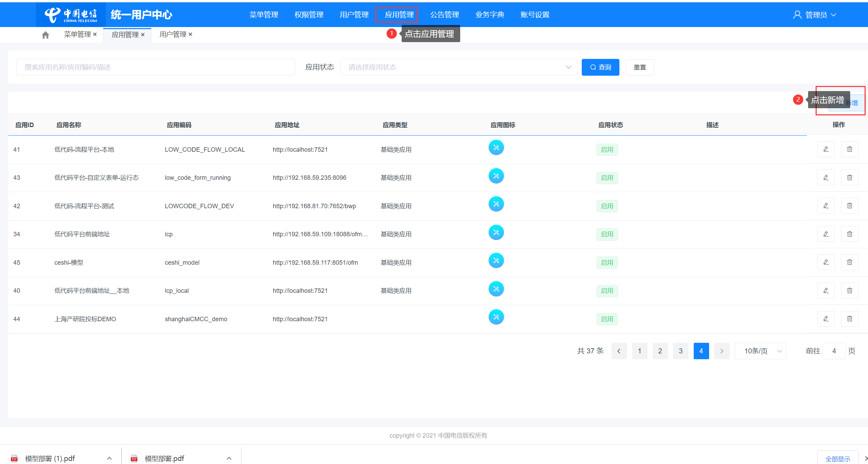Delete the ceshi_model app row

click(x=850, y=262)
